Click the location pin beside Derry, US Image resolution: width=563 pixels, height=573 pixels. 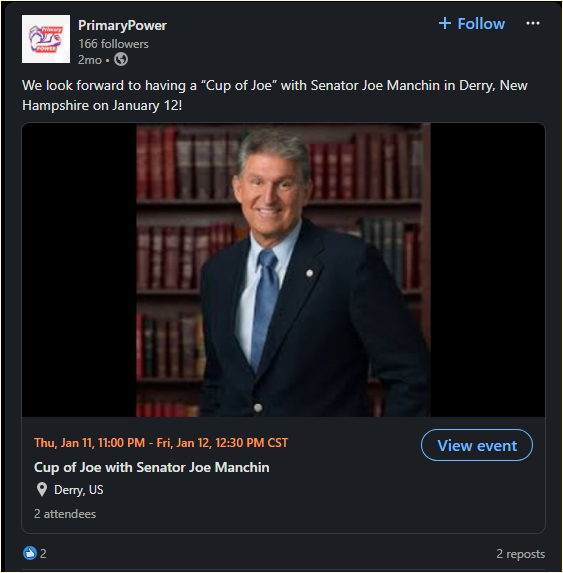point(42,489)
